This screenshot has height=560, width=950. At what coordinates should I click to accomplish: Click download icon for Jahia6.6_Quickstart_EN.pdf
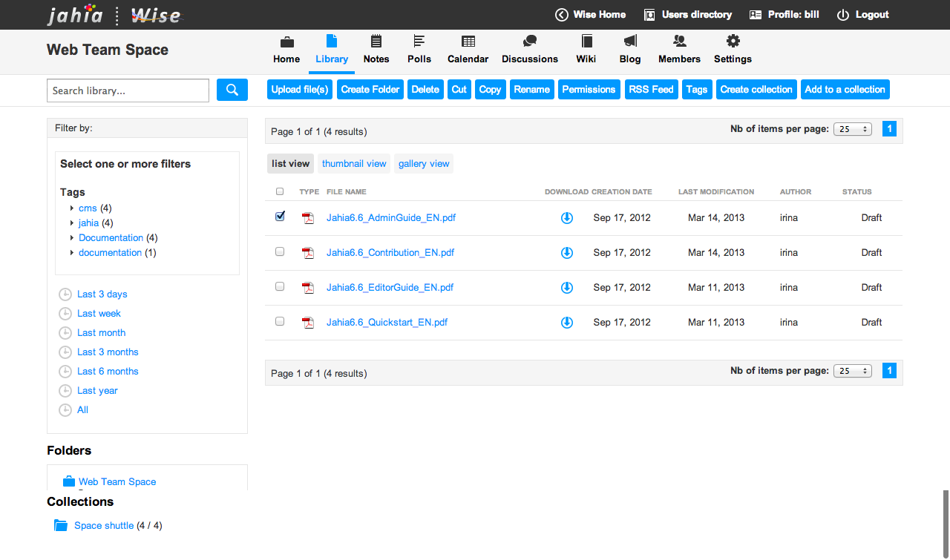coord(566,323)
